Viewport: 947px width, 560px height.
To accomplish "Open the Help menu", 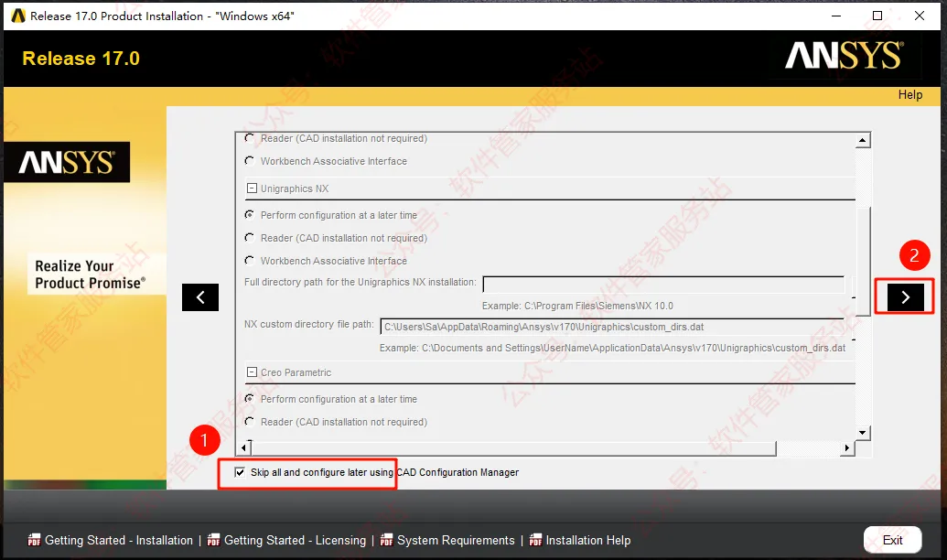I will click(x=909, y=95).
